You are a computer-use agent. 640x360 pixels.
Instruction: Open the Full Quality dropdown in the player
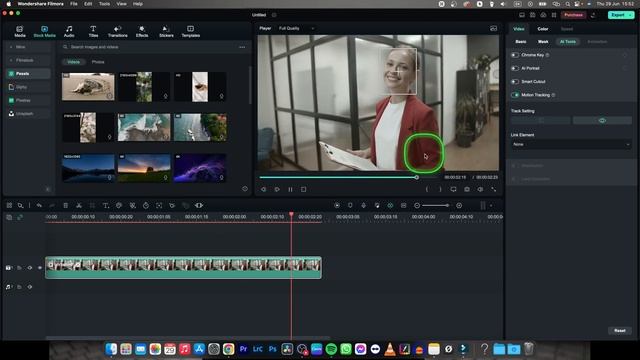click(296, 28)
